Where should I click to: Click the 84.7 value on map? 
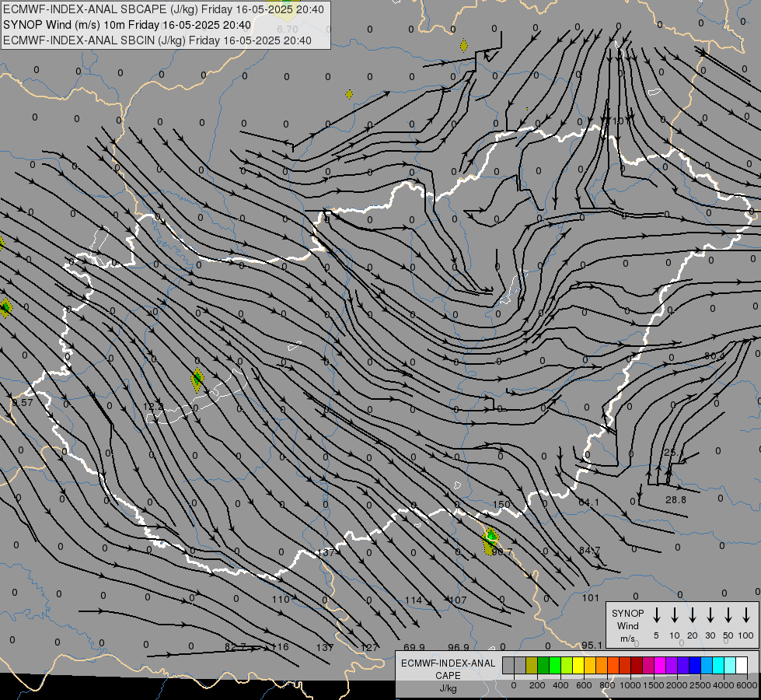pos(590,551)
